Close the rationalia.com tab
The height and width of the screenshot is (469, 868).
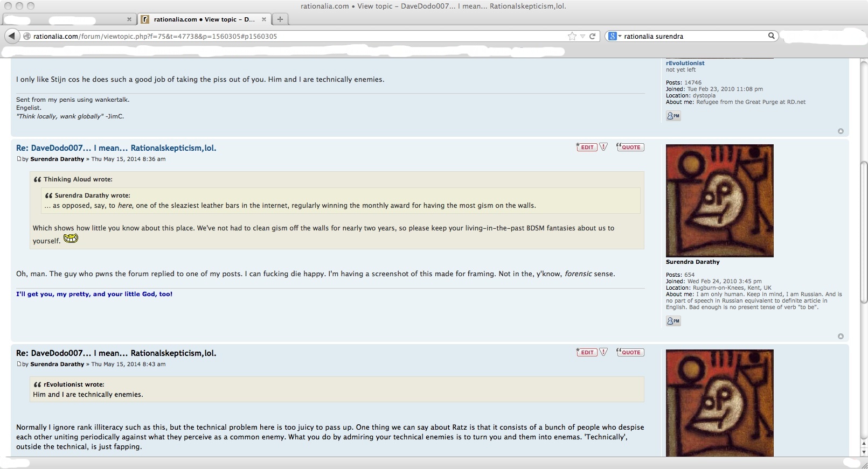(264, 19)
